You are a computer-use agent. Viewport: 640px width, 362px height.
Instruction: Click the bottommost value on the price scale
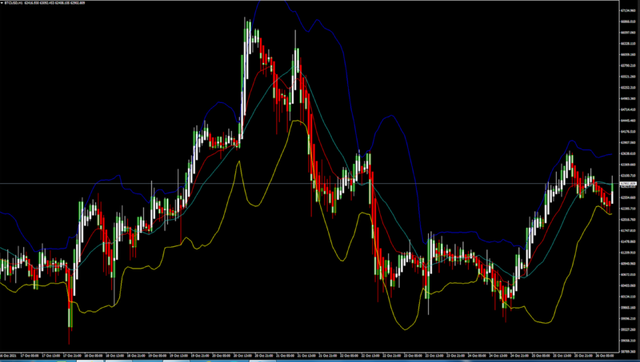pyautogui.click(x=629, y=351)
